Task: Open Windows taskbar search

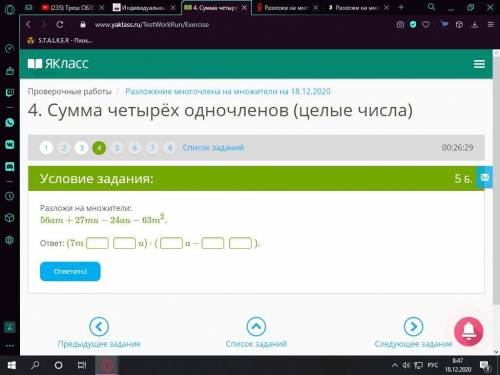Action: (x=35, y=365)
